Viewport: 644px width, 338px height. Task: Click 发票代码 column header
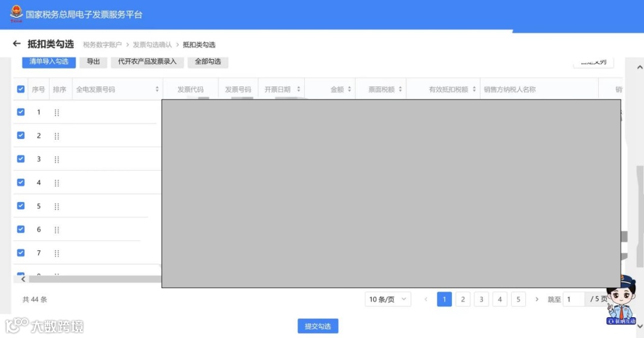190,89
